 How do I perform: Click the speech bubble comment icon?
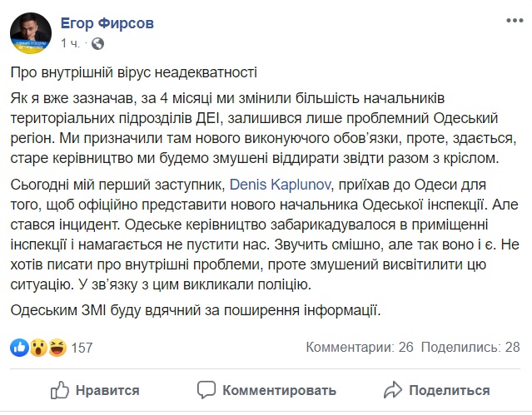208,388
